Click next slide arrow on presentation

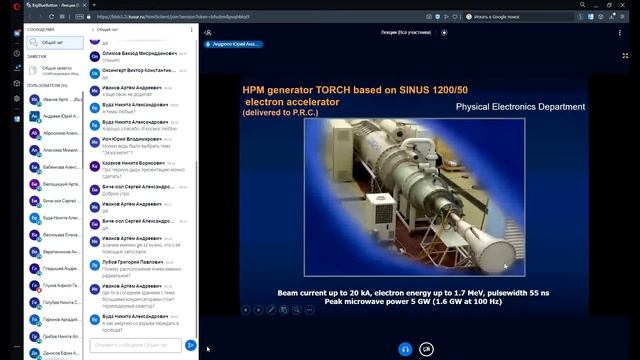point(258,310)
